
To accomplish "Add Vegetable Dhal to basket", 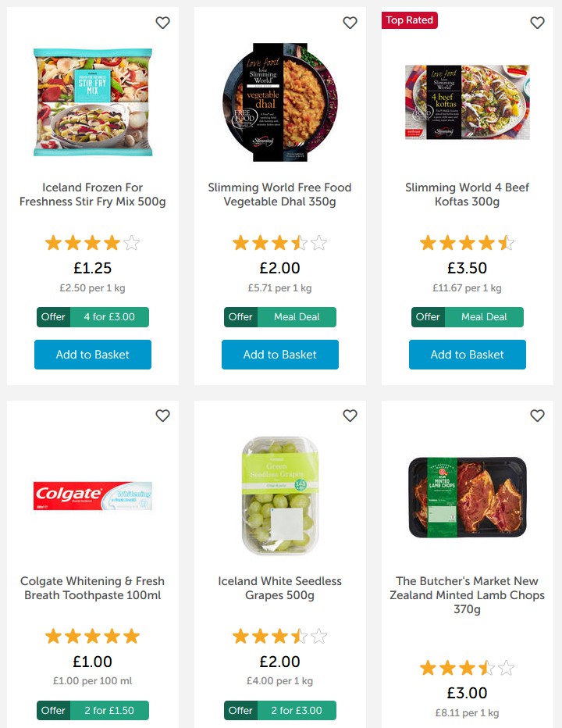I will [x=280, y=355].
